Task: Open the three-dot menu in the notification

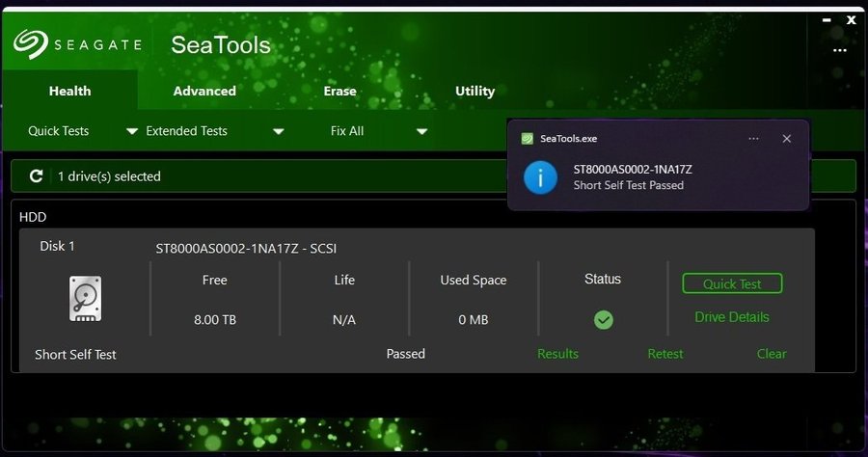Action: point(753,139)
